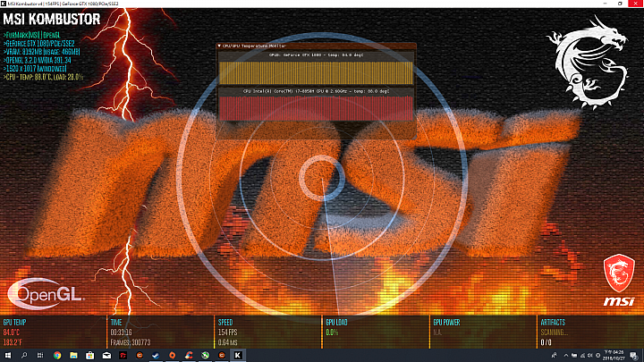Viewport: 644px width, 362px height.
Task: Click the Kombustor K taskbar icon
Action: point(238,356)
